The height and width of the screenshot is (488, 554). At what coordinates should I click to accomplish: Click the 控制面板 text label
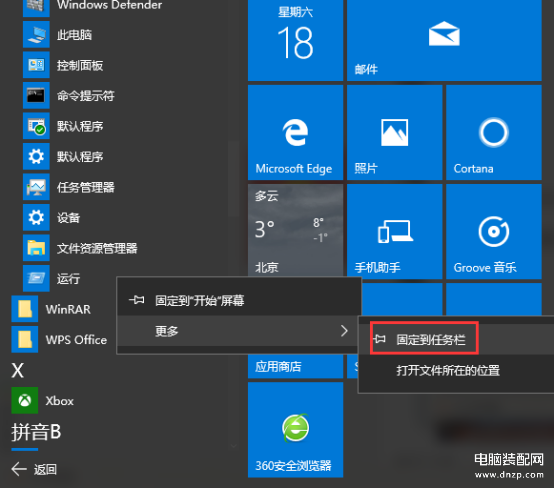pos(80,65)
